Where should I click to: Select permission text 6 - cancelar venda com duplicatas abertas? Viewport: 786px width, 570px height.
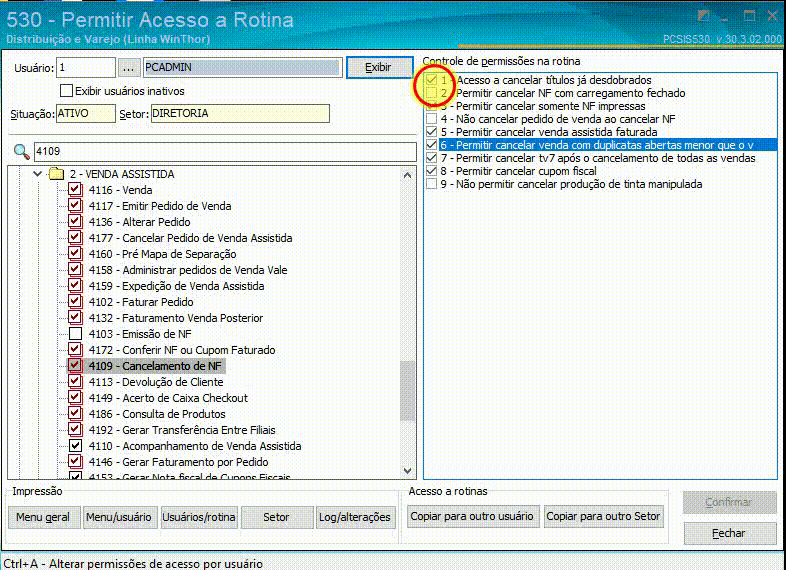point(597,145)
